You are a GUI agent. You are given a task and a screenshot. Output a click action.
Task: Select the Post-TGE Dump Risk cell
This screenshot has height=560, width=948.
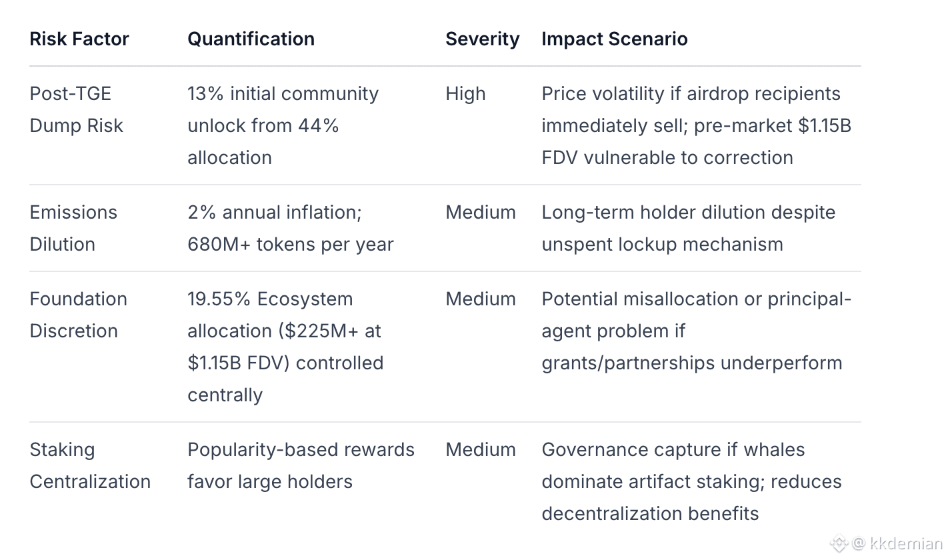pyautogui.click(x=77, y=109)
